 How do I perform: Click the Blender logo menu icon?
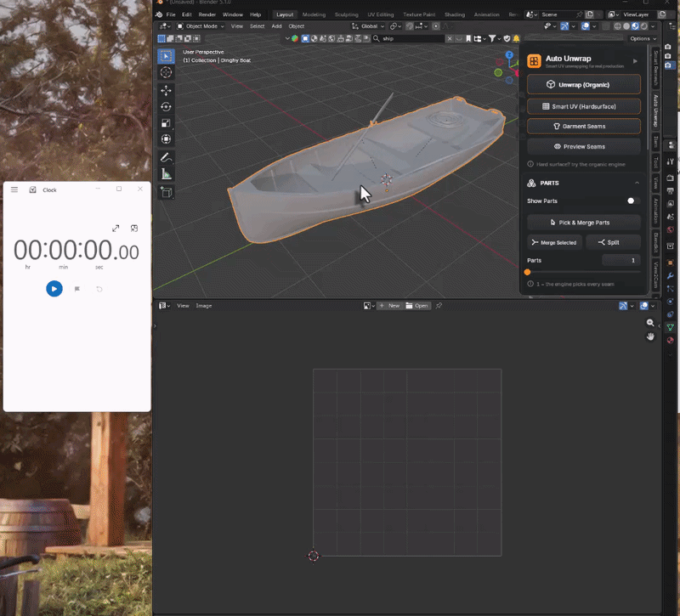click(x=159, y=14)
